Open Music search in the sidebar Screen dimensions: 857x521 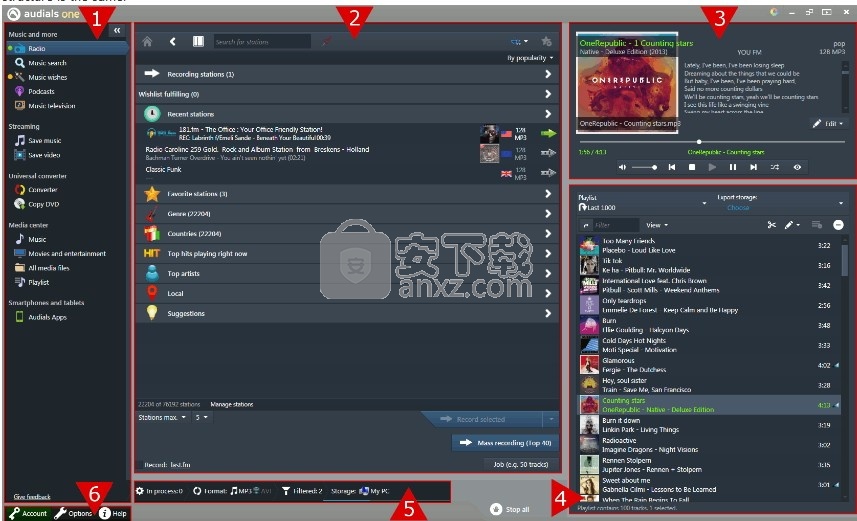point(47,63)
